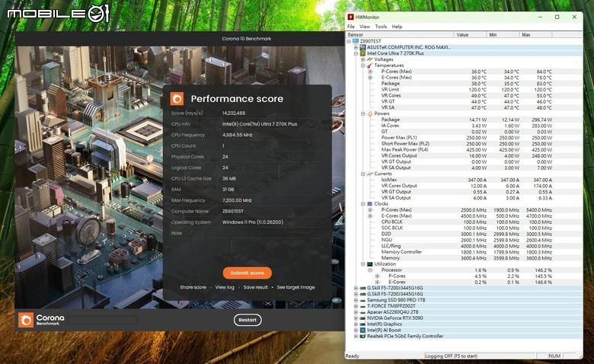The height and width of the screenshot is (364, 594).
Task: Expand the P-Cores utilization node
Action: click(x=377, y=276)
